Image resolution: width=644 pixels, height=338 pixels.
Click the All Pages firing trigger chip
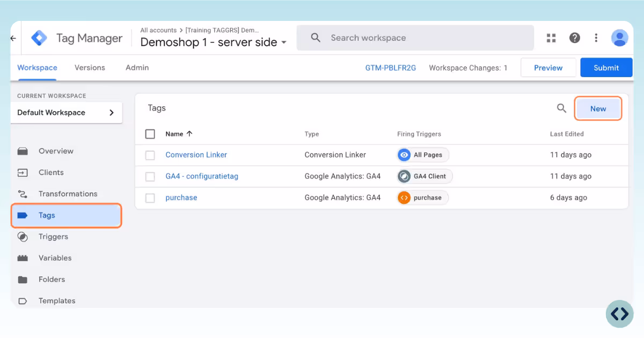point(423,155)
